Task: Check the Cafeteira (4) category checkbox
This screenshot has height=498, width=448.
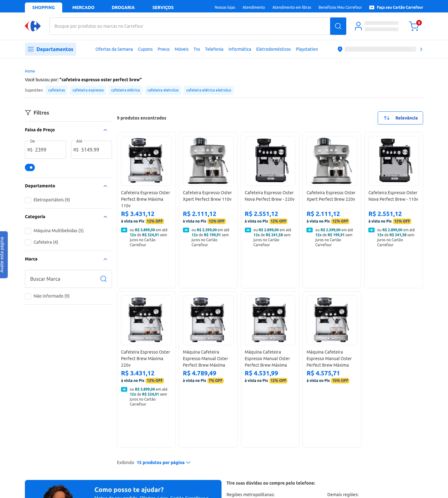Action: pyautogui.click(x=28, y=242)
